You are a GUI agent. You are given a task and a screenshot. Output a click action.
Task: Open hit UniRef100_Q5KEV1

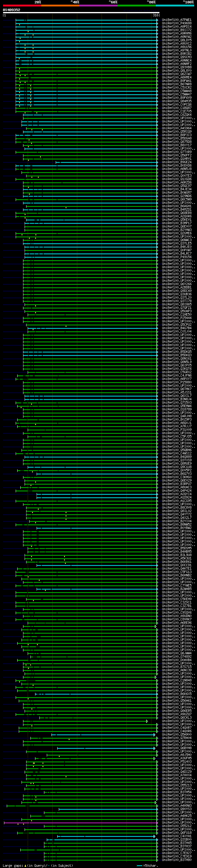point(176,220)
